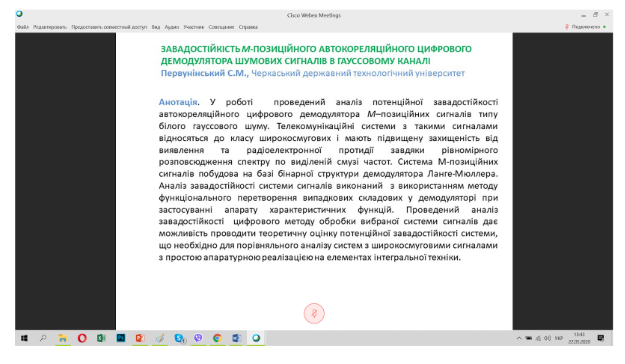Open the Windows notification center
The height and width of the screenshot is (364, 625).
pyautogui.click(x=601, y=338)
